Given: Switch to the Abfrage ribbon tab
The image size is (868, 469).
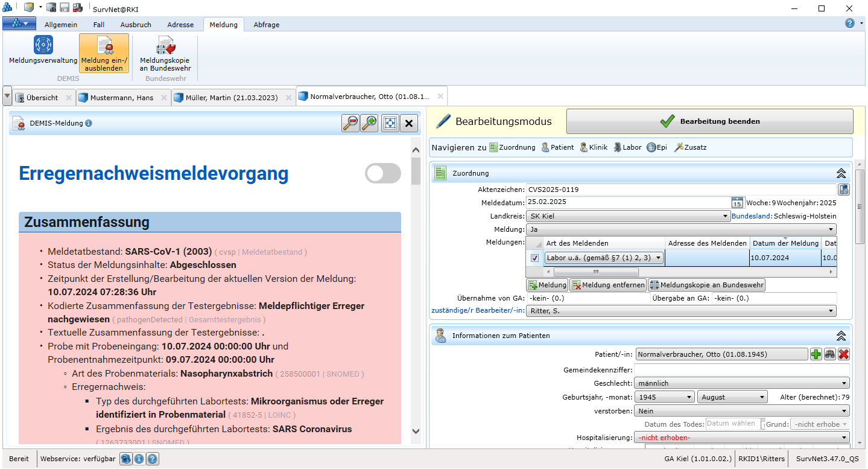Looking at the screenshot, I should [266, 25].
